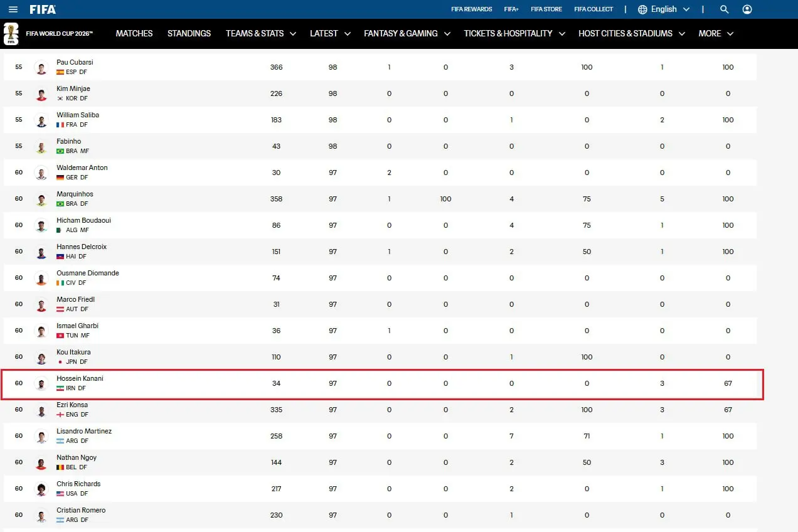Image resolution: width=798 pixels, height=532 pixels.
Task: Visit the FIFA Rewards link
Action: (x=472, y=9)
